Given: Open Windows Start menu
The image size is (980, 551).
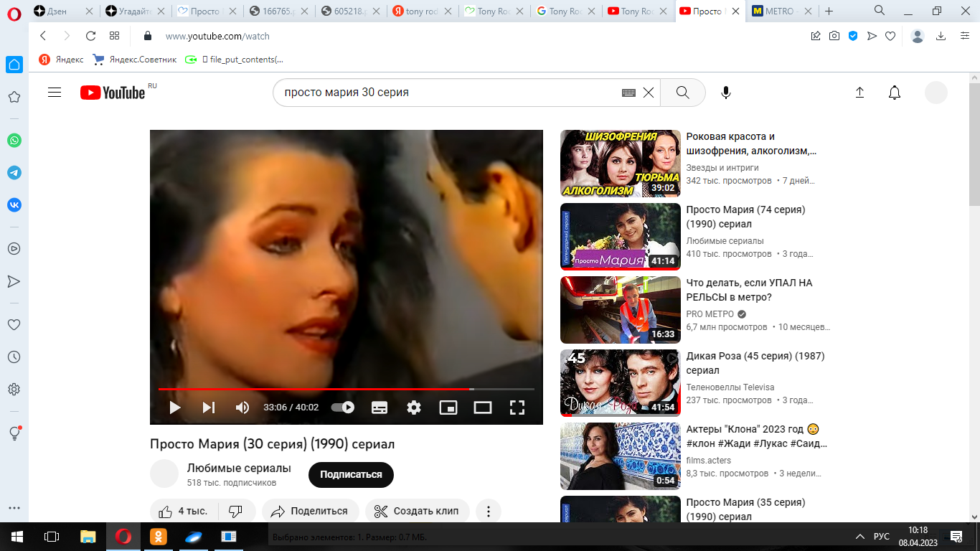Looking at the screenshot, I should pyautogui.click(x=17, y=537).
